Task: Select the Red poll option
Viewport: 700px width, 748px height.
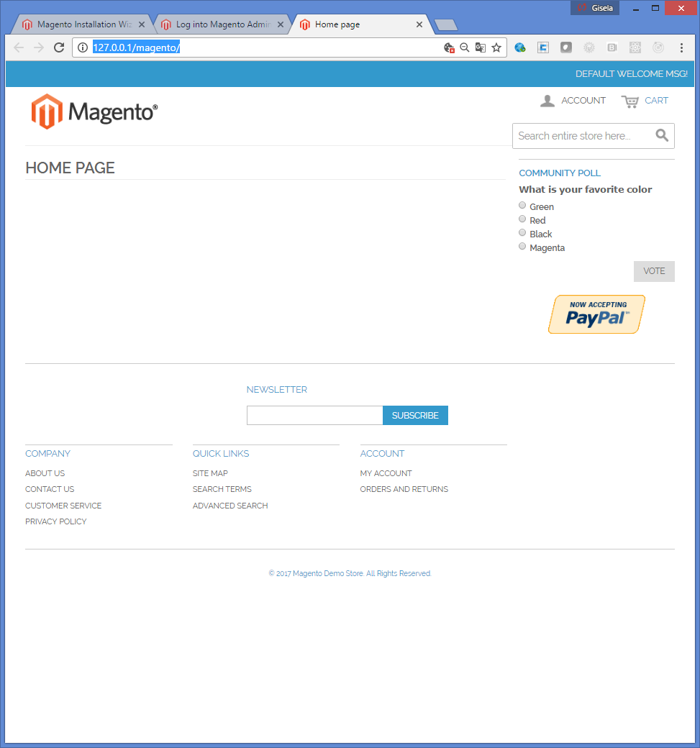Action: tap(522, 219)
